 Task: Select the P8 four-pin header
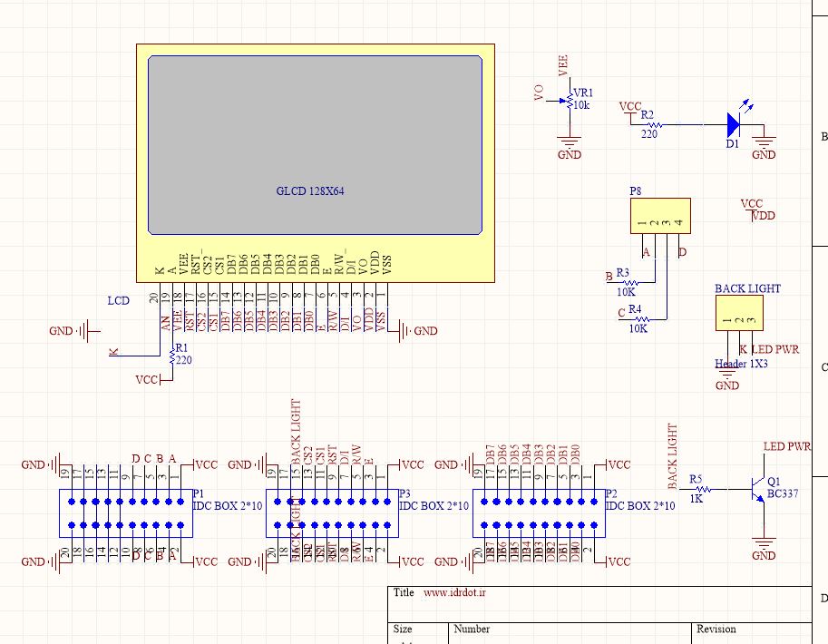(659, 217)
